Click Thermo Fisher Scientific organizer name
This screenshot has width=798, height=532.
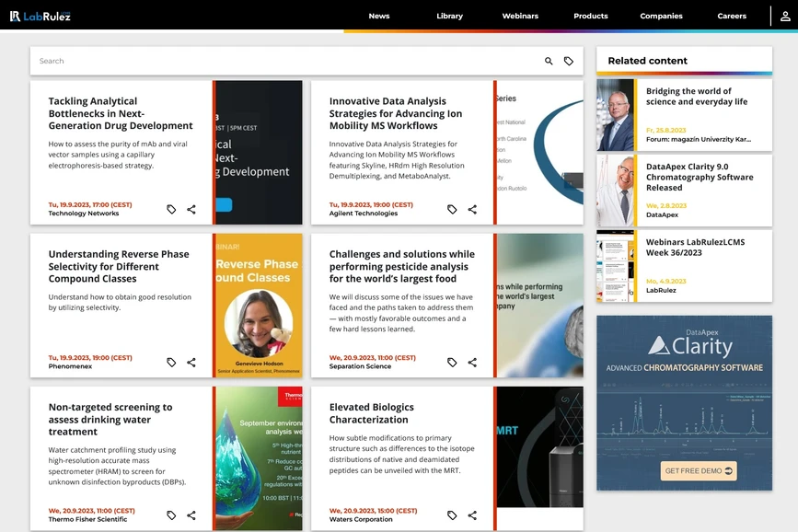(87, 519)
